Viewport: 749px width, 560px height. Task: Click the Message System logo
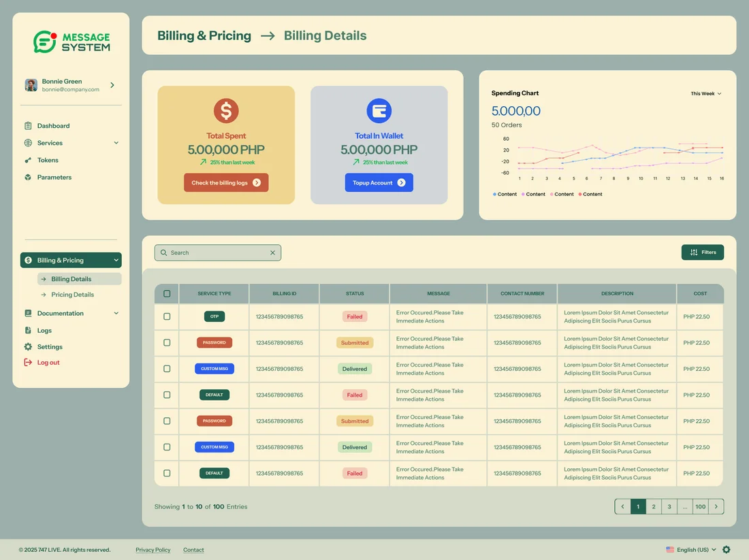71,42
